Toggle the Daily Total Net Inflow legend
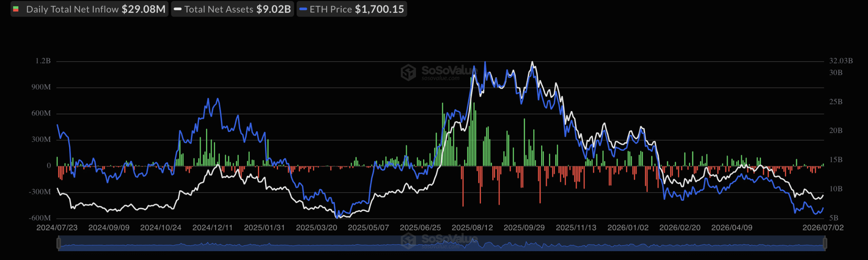The width and height of the screenshot is (868, 260). 90,9
